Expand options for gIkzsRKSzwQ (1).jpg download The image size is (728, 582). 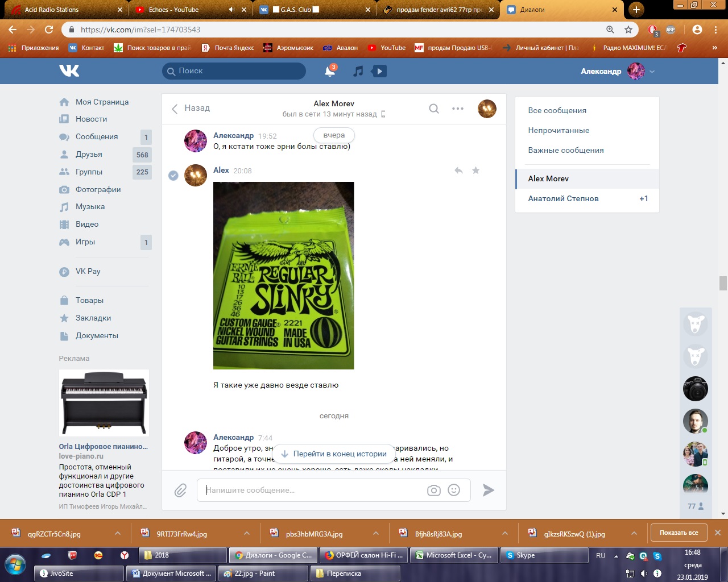coord(634,534)
